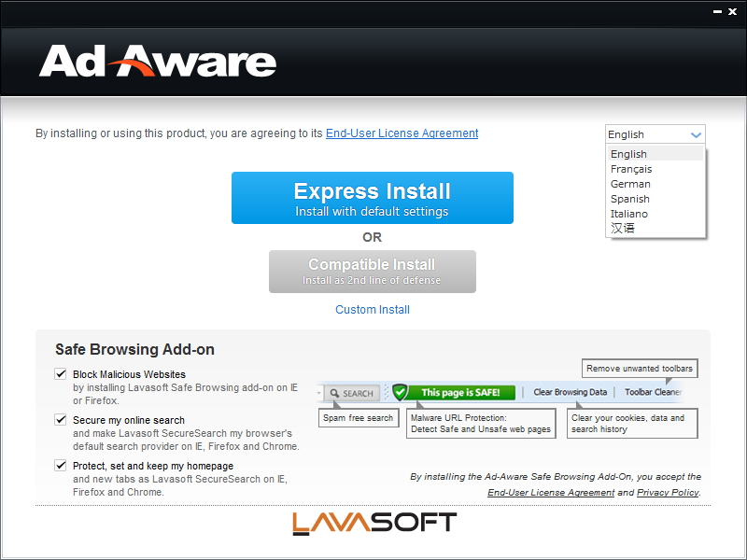Click the 'Remove unwanted toolbars' callout
Screen dimensions: 747x560
pos(640,368)
